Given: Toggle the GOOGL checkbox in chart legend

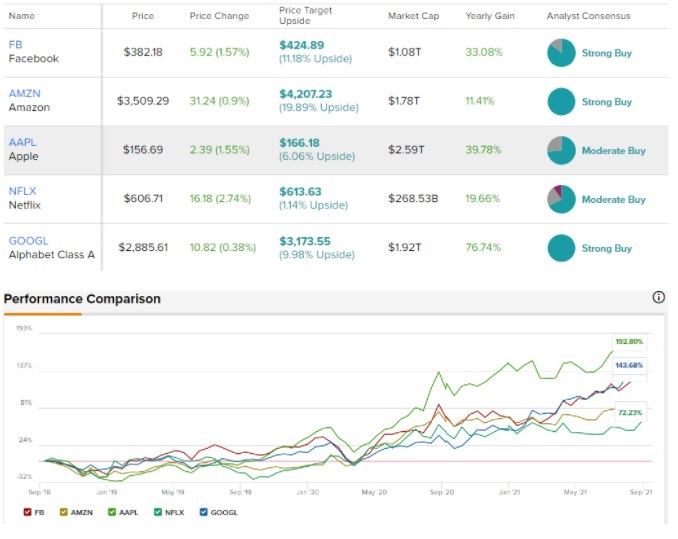Looking at the screenshot, I should coord(204,512).
